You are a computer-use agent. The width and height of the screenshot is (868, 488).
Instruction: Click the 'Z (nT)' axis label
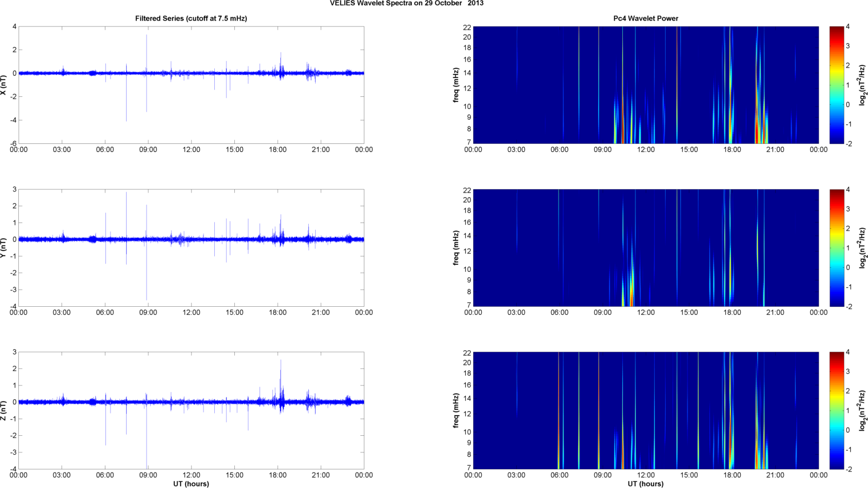pyautogui.click(x=3, y=411)
